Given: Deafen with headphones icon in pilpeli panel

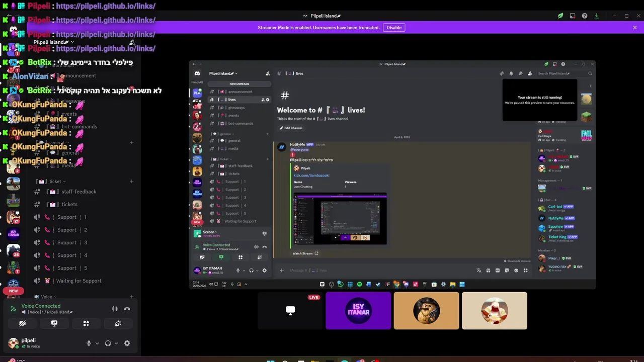Looking at the screenshot, I should [108, 343].
